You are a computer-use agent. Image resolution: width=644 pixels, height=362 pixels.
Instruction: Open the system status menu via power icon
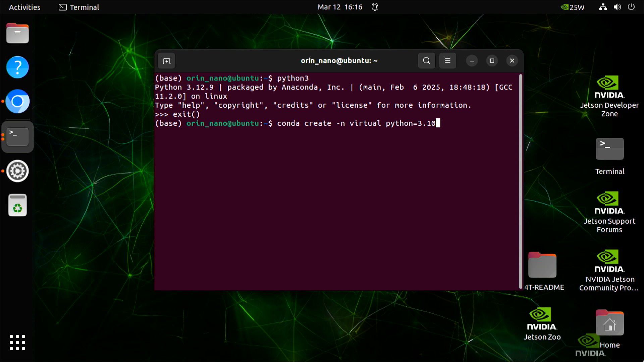(631, 7)
